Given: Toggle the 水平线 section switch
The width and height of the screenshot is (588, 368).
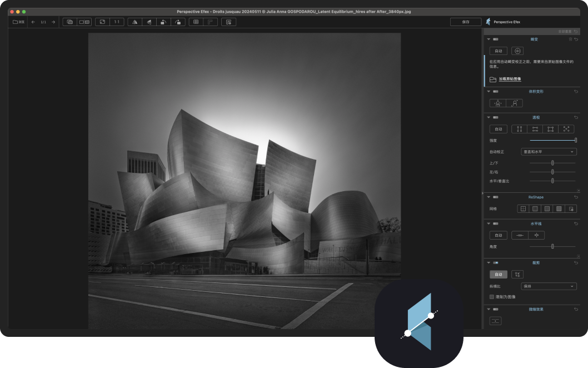Looking at the screenshot, I should 496,224.
